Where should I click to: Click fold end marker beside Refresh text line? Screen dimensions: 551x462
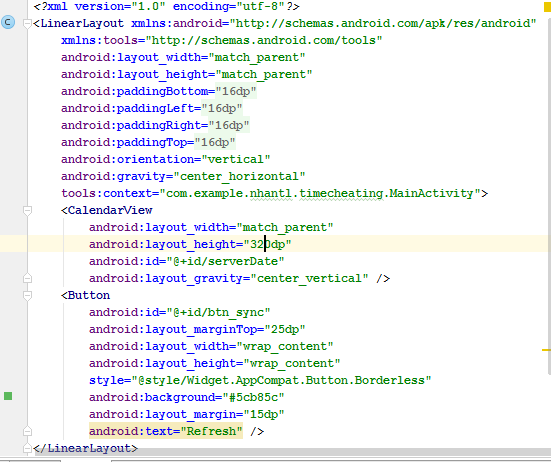pos(27,431)
